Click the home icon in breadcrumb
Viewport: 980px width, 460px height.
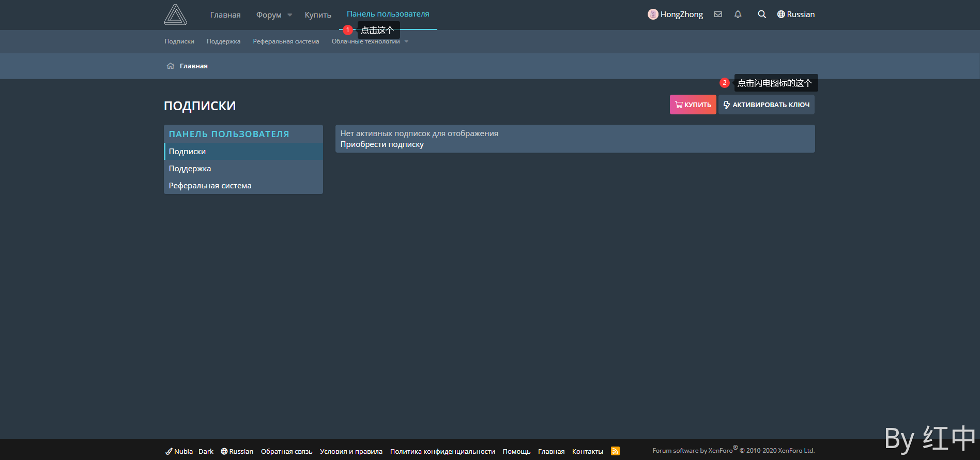[171, 66]
